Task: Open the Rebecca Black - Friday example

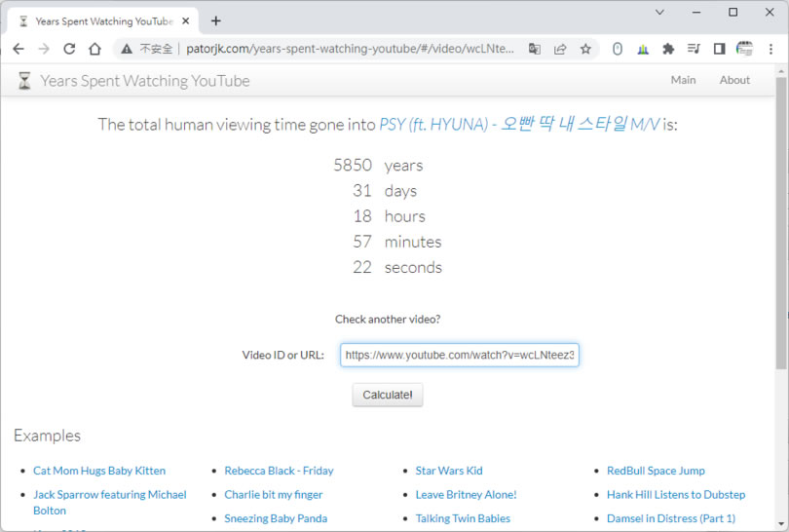Action: pyautogui.click(x=279, y=471)
